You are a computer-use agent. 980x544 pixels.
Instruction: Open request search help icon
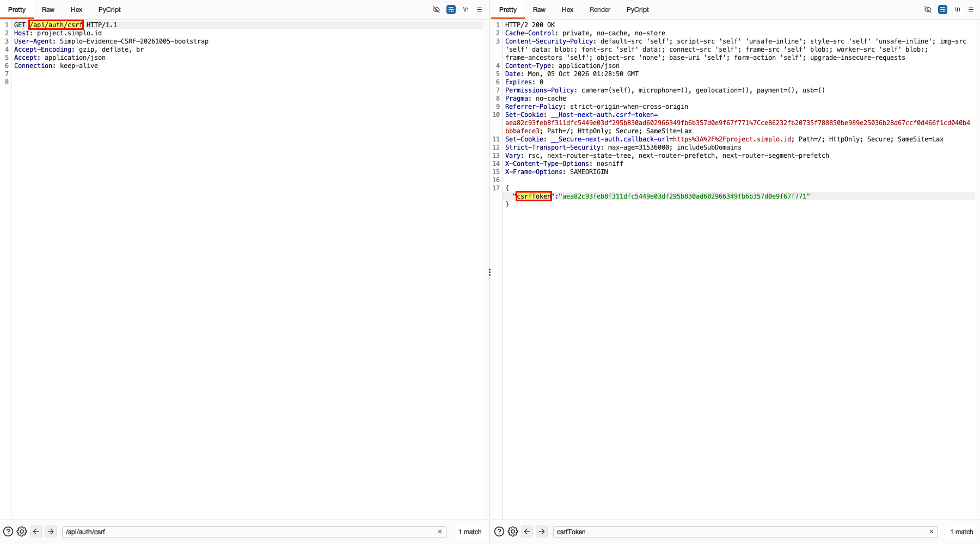[8, 531]
